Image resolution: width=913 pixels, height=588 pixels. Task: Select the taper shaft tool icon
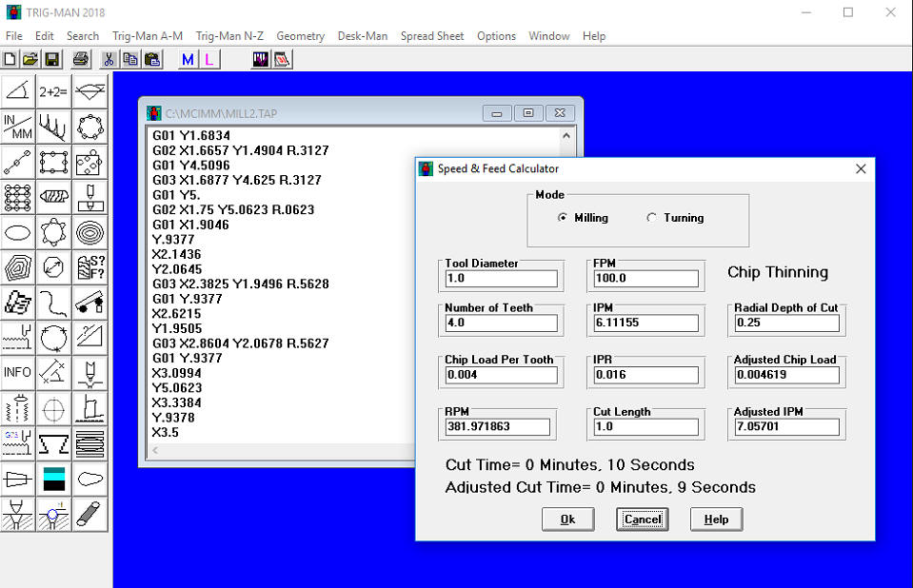pos(18,480)
